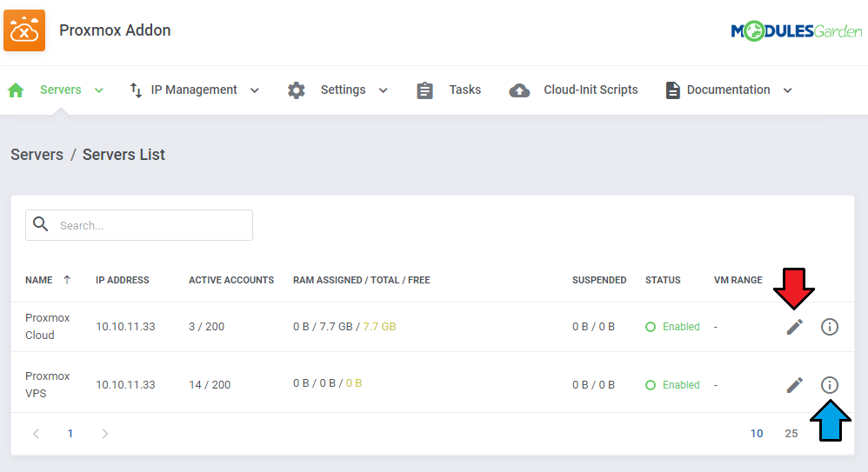The image size is (868, 472).
Task: Click the Search input field
Action: [139, 225]
